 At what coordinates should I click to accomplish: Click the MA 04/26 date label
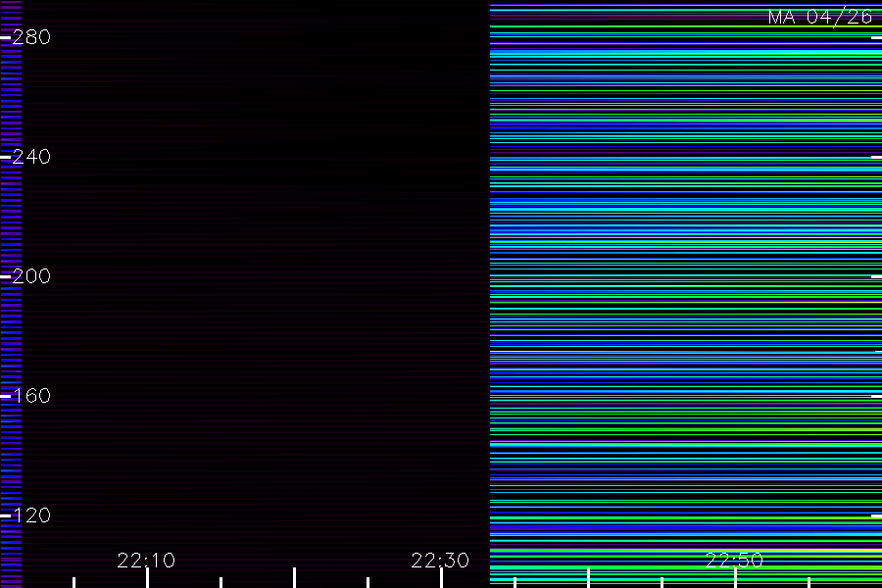(820, 17)
